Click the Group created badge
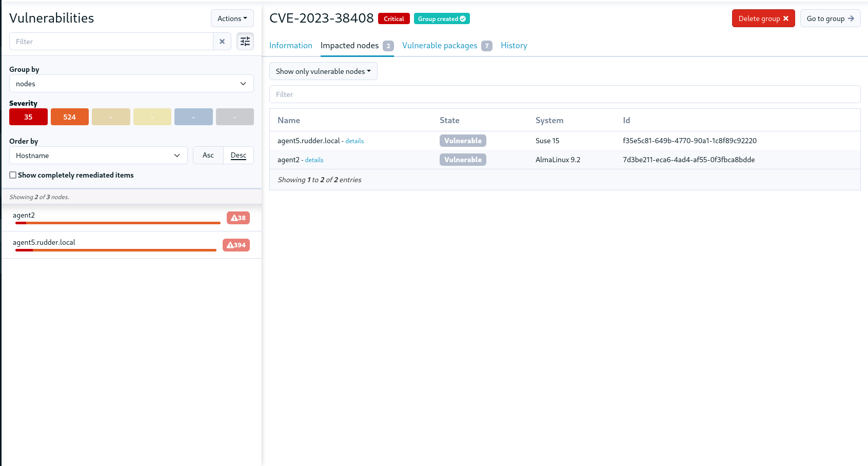Viewport: 868px width, 466px height. coord(442,18)
